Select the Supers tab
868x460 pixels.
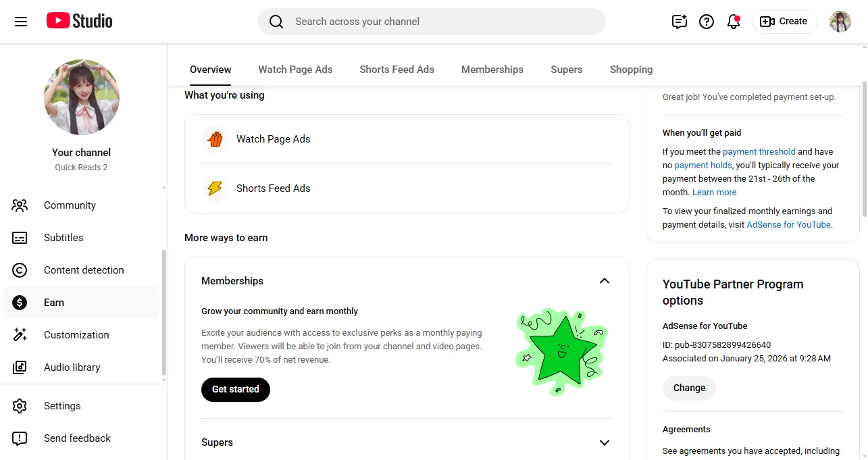click(567, 70)
